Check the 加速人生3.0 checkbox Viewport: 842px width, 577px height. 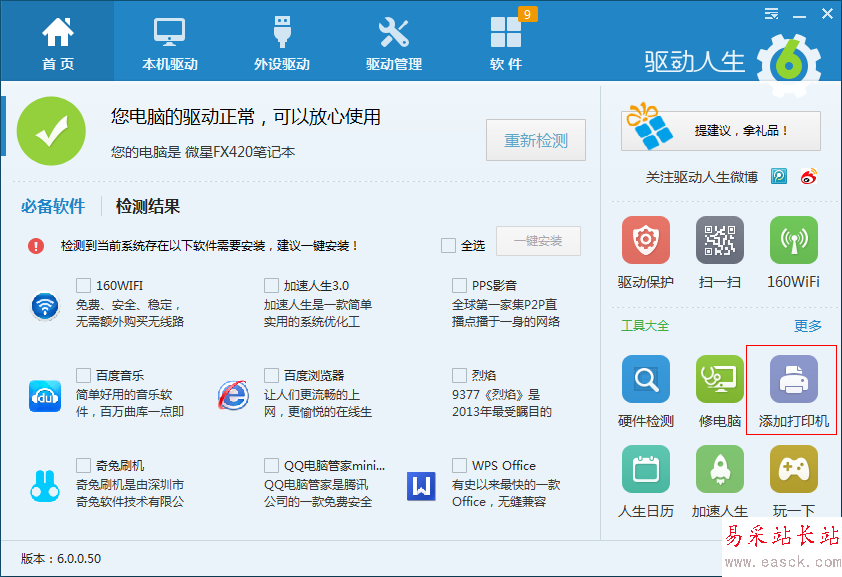coord(271,285)
